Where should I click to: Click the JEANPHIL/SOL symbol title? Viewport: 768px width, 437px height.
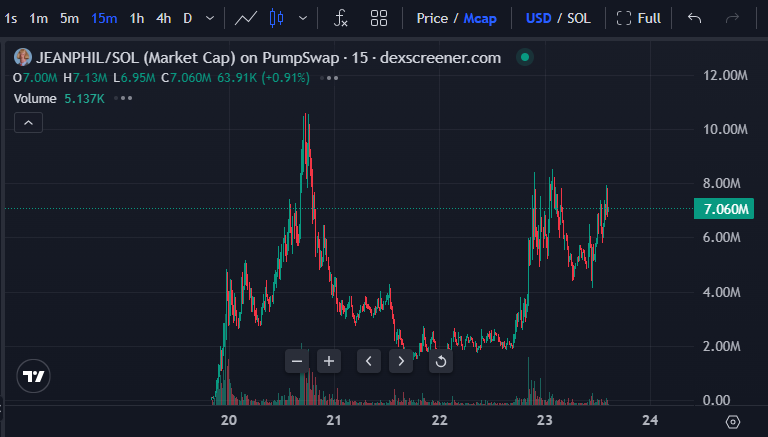click(268, 58)
